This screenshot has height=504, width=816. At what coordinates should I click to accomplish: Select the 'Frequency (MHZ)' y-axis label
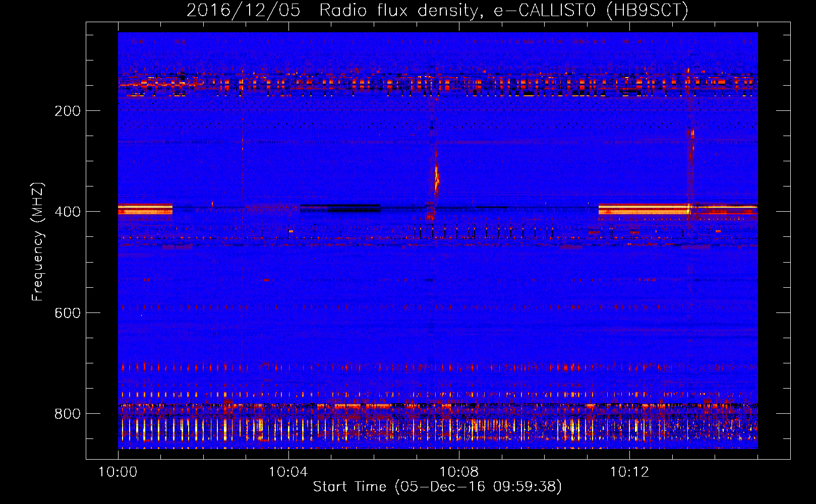tap(38, 242)
